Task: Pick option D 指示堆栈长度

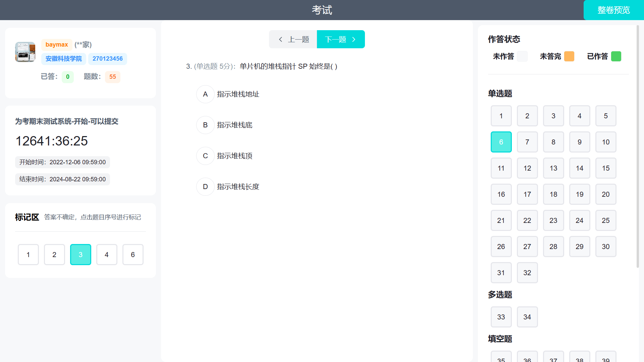Action: tap(205, 187)
